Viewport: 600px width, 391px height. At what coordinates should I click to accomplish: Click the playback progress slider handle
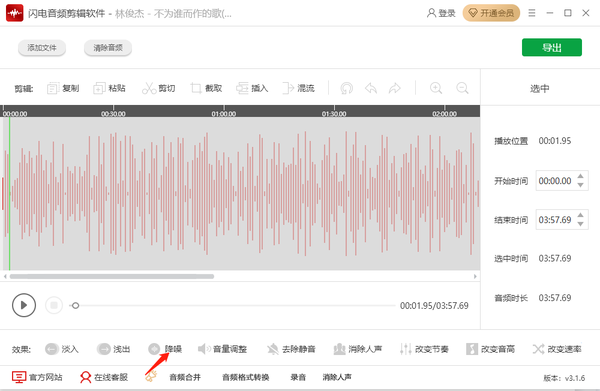pyautogui.click(x=75, y=305)
